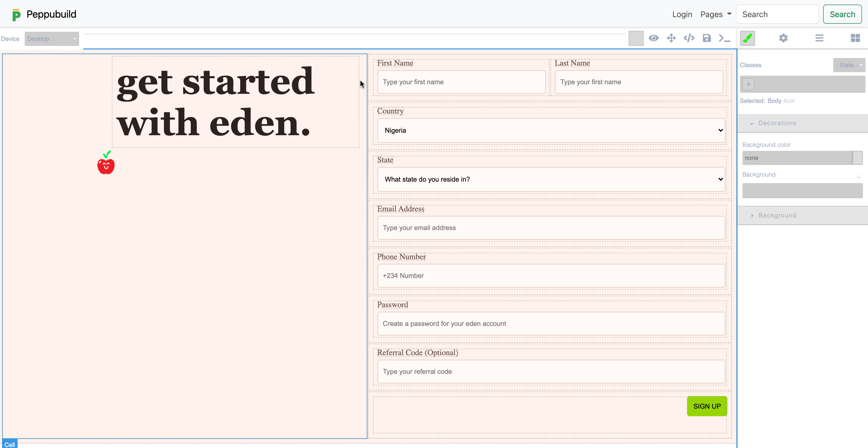Click the green Search button

click(x=842, y=14)
